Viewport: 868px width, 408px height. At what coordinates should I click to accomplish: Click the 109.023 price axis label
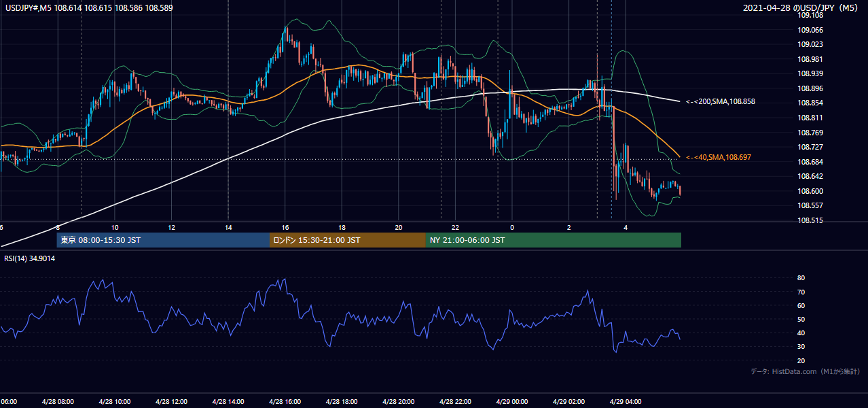810,44
